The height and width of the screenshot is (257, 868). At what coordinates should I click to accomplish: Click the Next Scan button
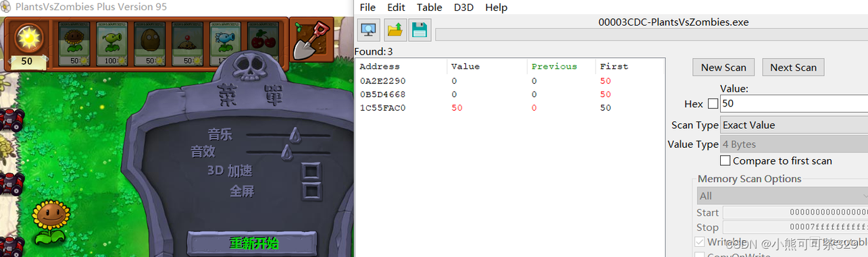[x=793, y=67]
